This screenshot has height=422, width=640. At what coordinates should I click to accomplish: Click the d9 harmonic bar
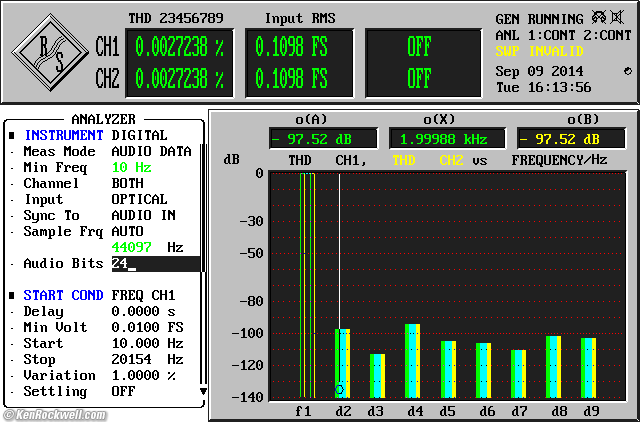[589, 368]
